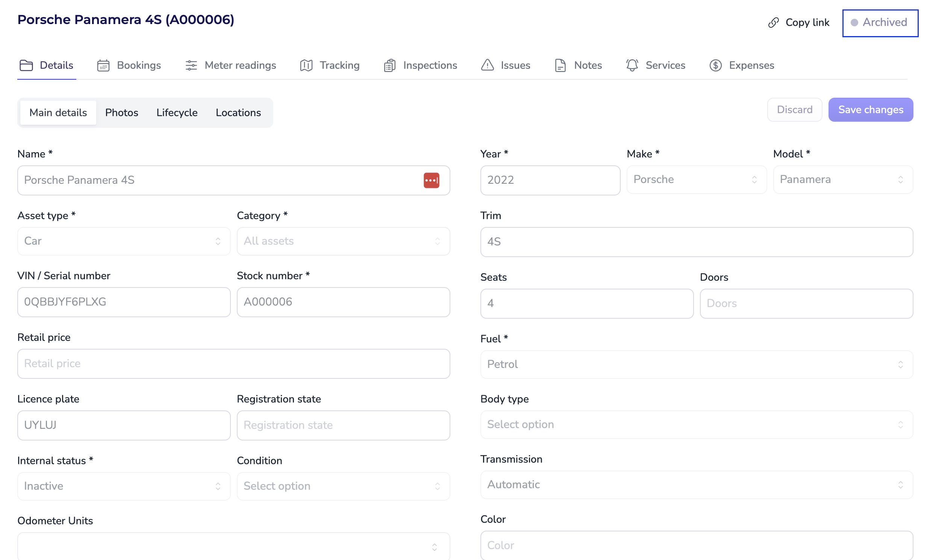This screenshot has height=560, width=927.
Task: Toggle the Archived status button
Action: (x=879, y=23)
